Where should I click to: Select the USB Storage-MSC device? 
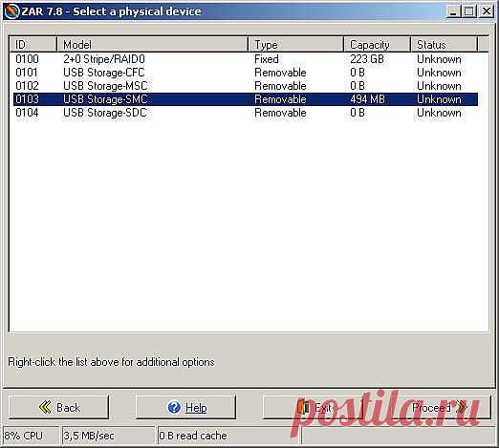pyautogui.click(x=246, y=86)
